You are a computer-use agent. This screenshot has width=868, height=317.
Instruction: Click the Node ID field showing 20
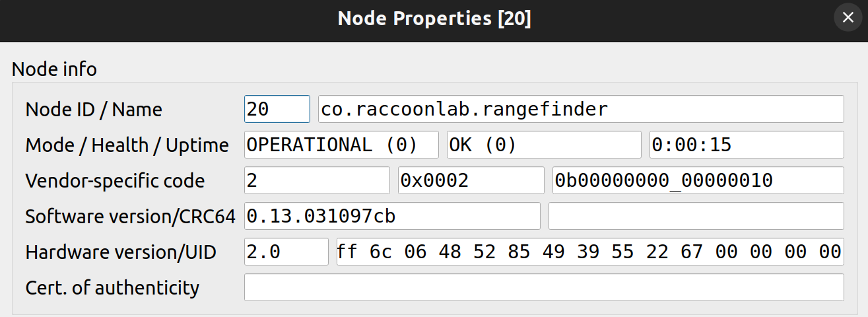click(x=277, y=109)
